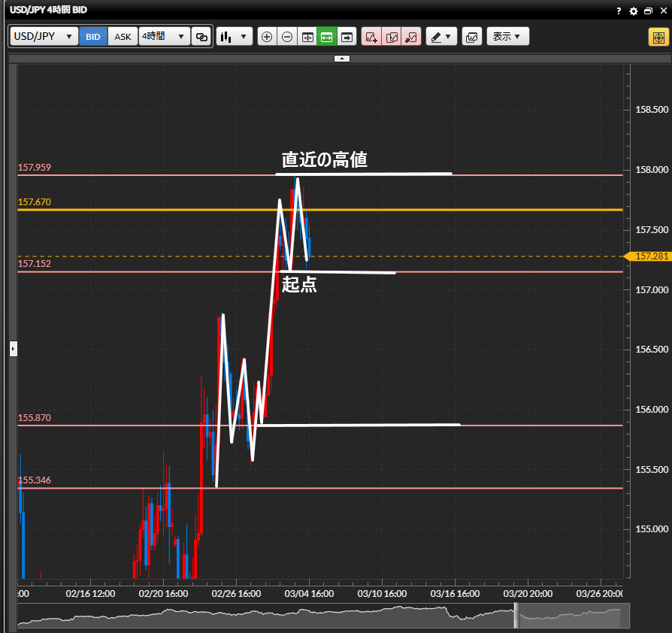Click the add technical indicator icon
Viewport: 672px width, 633px height.
click(x=371, y=36)
